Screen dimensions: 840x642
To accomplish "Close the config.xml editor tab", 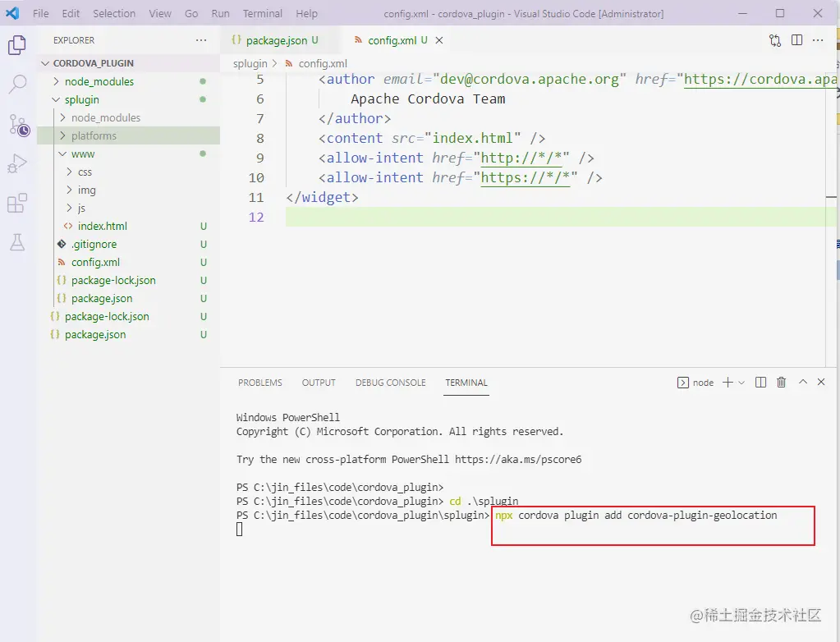I will coord(438,40).
